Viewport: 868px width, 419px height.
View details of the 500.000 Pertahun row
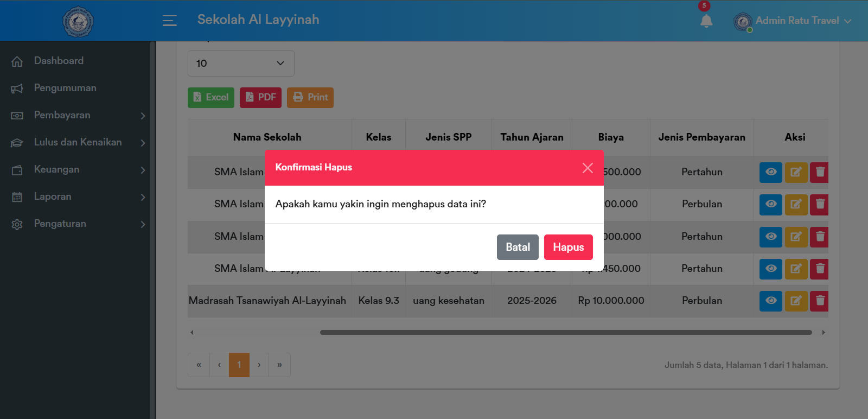tap(771, 172)
